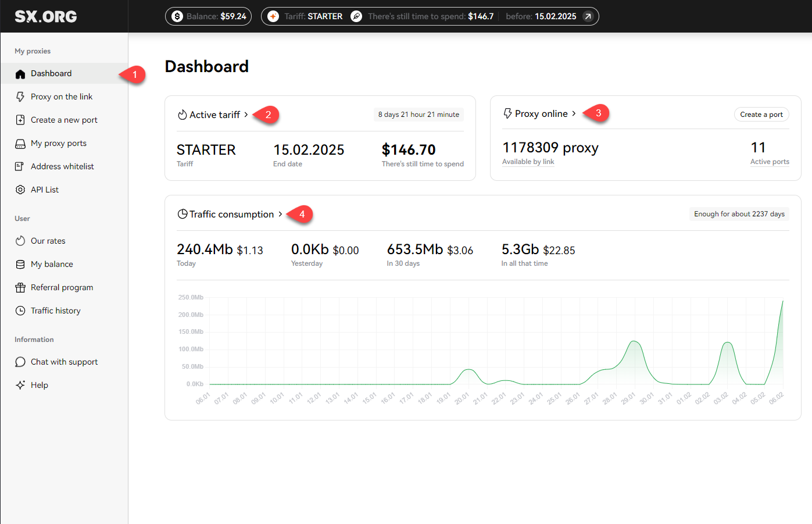Click the Create a port button
The image size is (812, 524).
pyautogui.click(x=761, y=115)
